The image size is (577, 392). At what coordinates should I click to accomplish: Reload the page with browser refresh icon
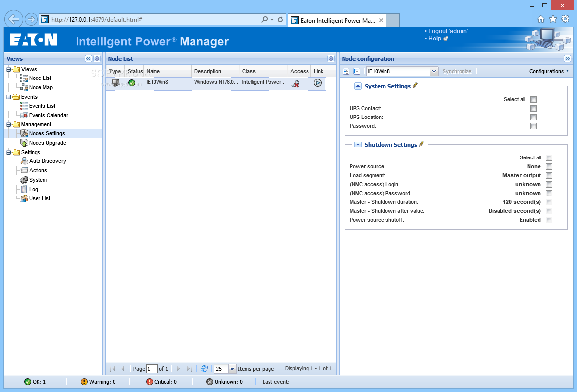pyautogui.click(x=280, y=19)
